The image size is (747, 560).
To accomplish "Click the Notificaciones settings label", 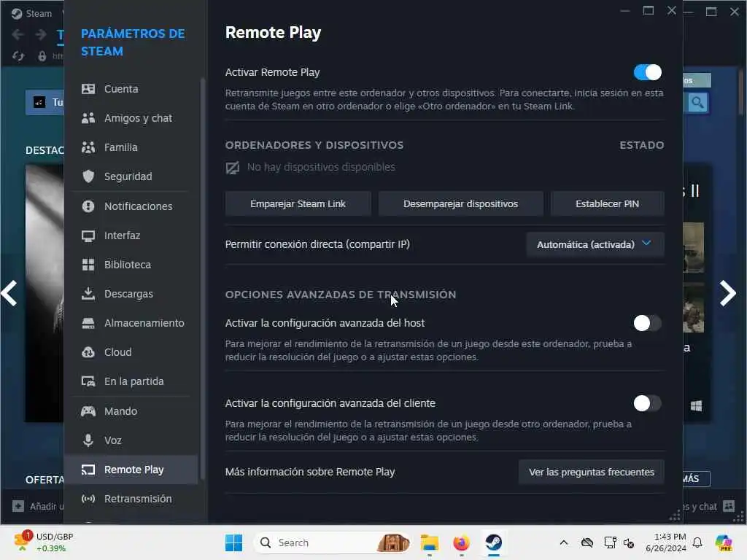I will pyautogui.click(x=138, y=206).
